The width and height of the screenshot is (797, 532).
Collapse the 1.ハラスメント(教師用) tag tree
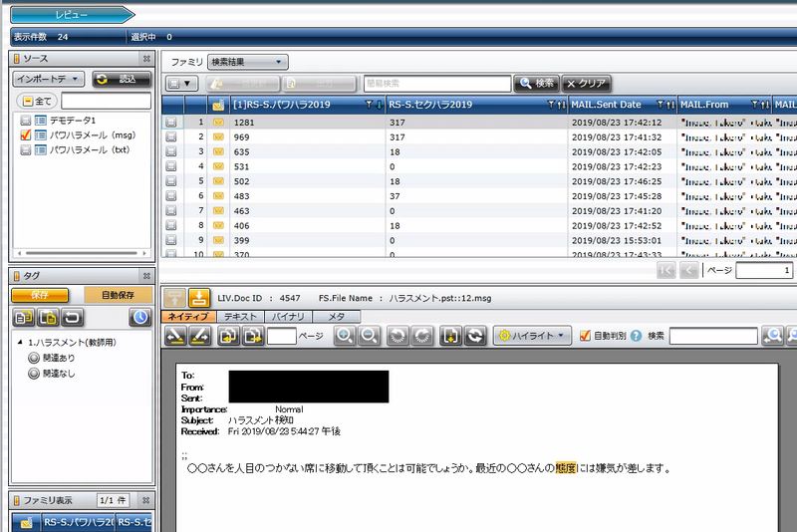coord(20,343)
